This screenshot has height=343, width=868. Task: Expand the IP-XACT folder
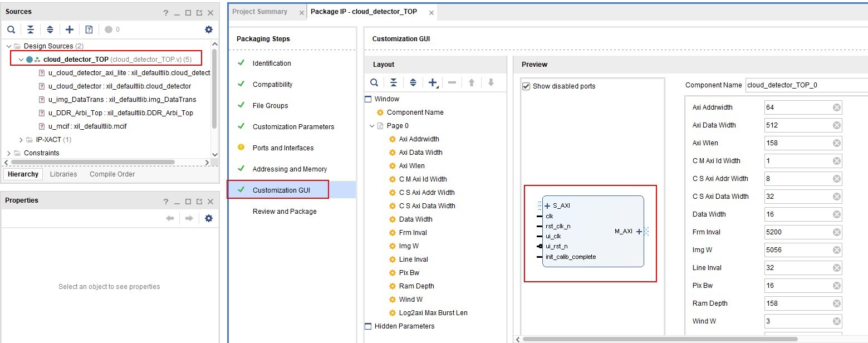pos(21,140)
